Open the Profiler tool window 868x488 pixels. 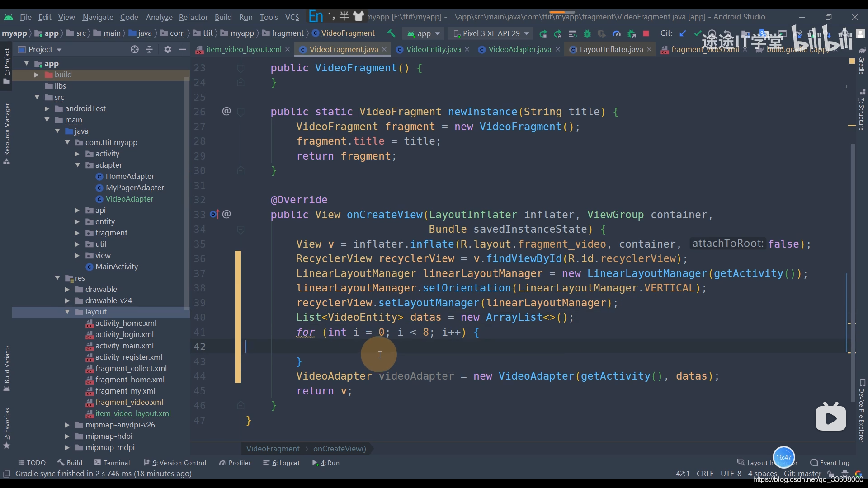click(x=235, y=463)
